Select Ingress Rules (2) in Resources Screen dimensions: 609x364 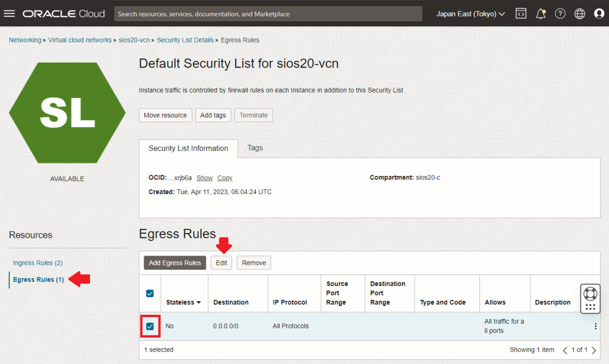click(x=38, y=263)
